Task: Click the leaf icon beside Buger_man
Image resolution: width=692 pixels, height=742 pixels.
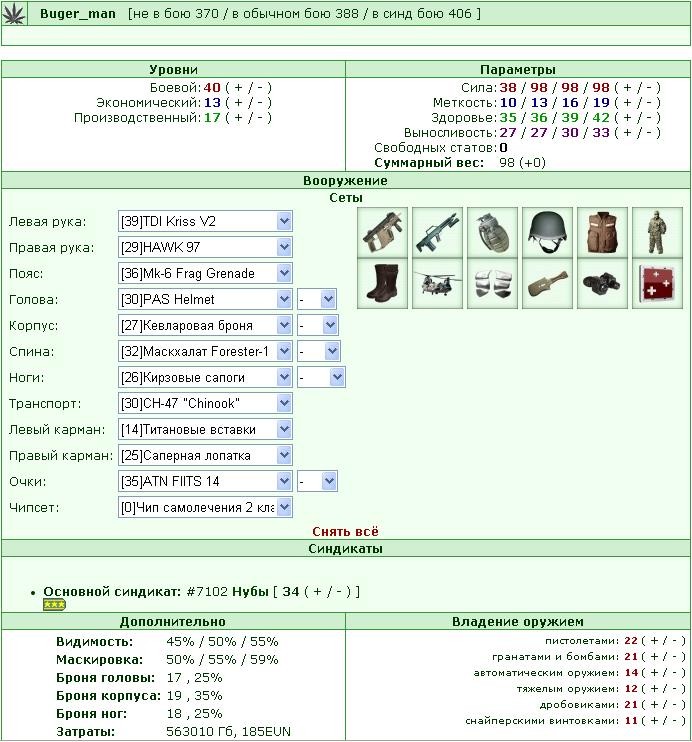Action: click(13, 13)
